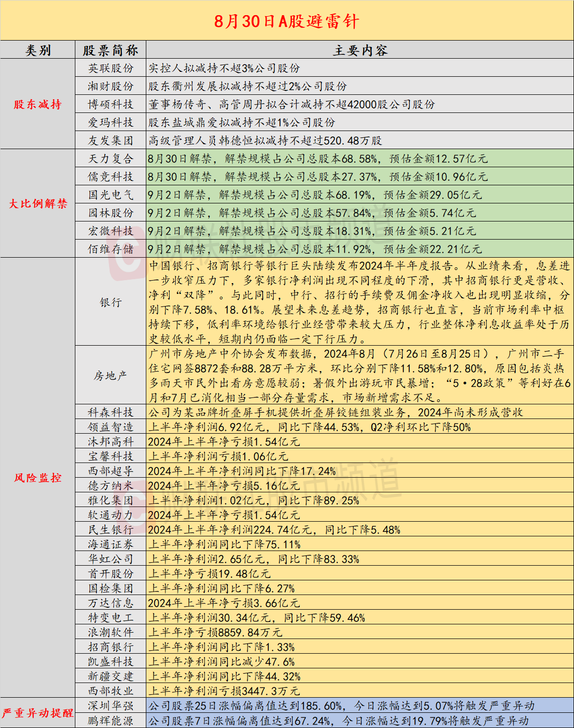Click 董事杨传奇、高管周丹 content cell
The width and height of the screenshot is (574, 728).
[360, 104]
